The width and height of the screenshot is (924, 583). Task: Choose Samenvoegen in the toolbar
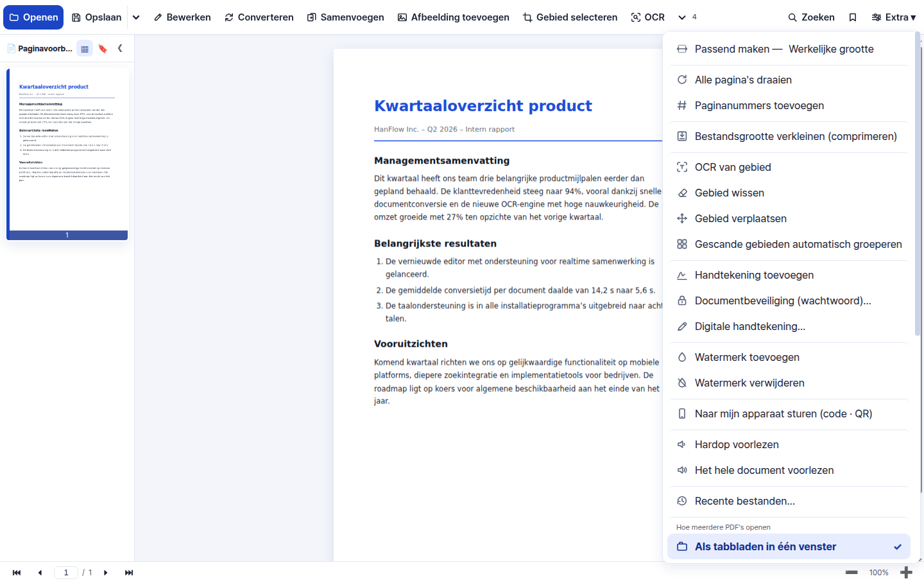tap(345, 17)
